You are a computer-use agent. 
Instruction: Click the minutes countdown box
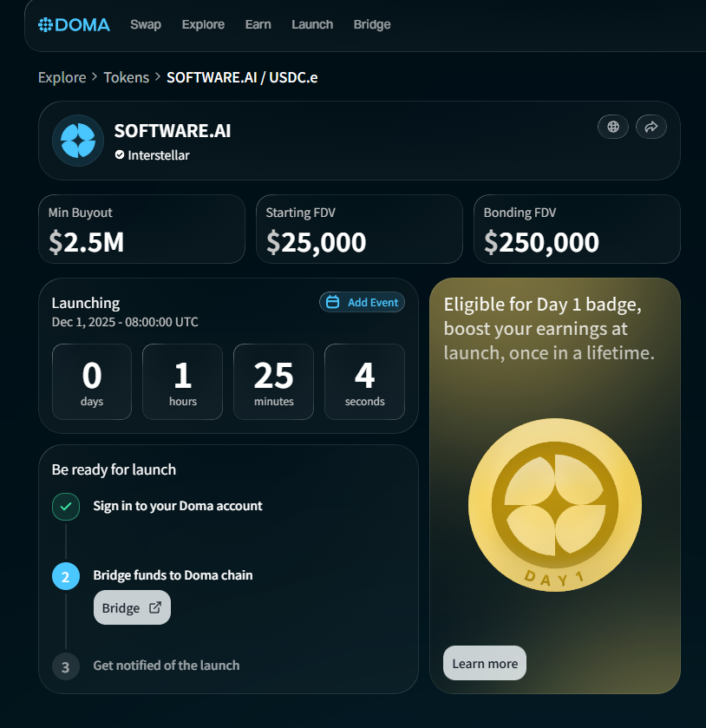click(x=273, y=382)
